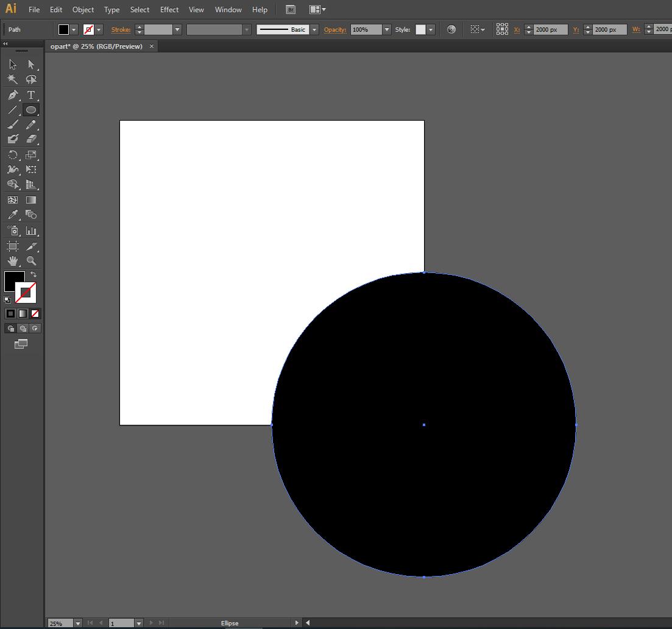This screenshot has width=672, height=629.
Task: Switch to Draw Behind mode
Action: click(x=23, y=329)
